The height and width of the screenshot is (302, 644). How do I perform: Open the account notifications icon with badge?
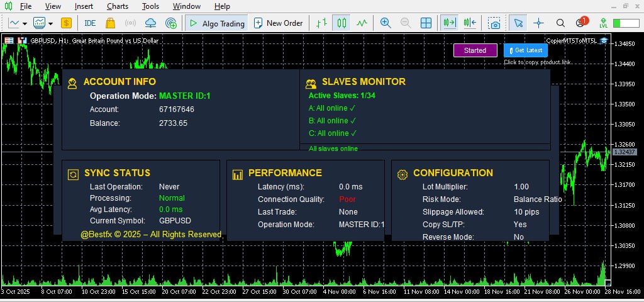tap(582, 22)
